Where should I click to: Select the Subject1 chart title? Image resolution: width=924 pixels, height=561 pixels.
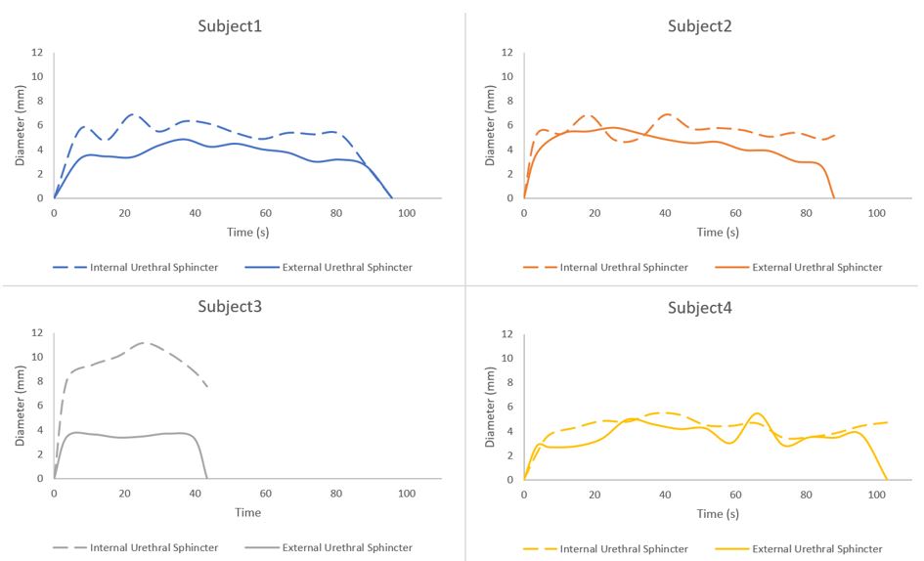coord(229,25)
